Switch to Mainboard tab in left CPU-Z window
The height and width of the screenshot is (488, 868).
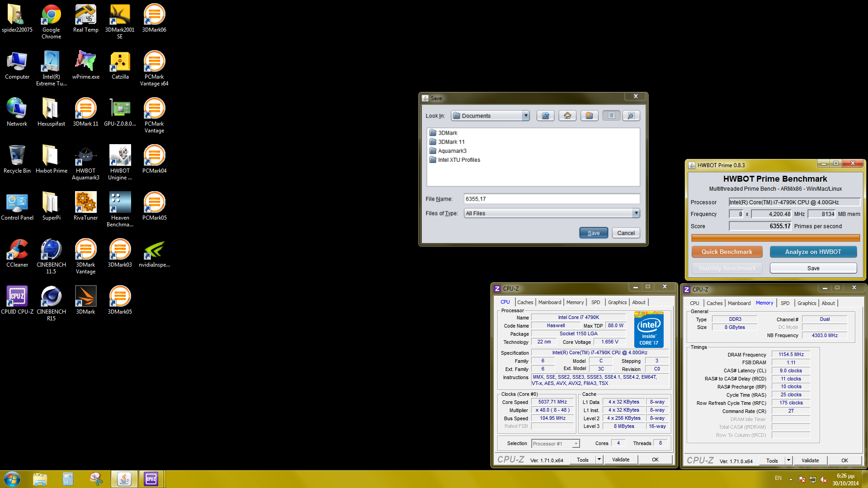click(550, 302)
